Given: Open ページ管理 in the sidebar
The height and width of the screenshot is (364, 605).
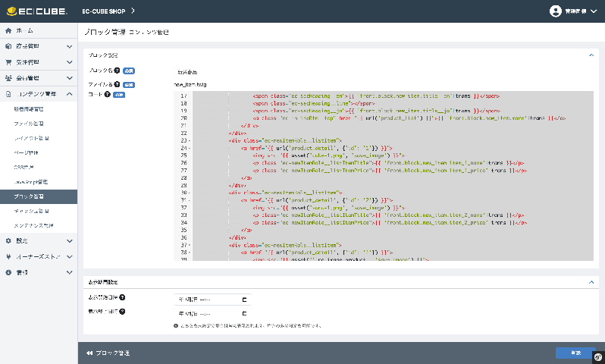Looking at the screenshot, I should 26,153.
